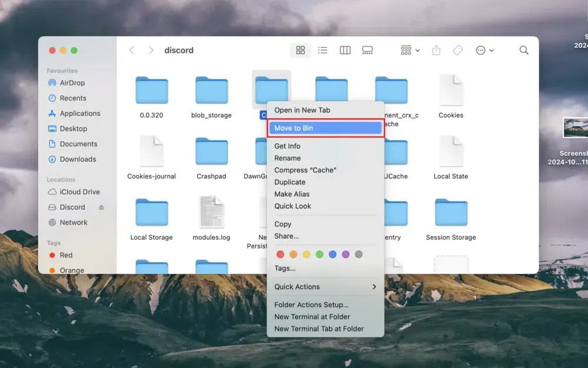Choose Get Info from context menu
Viewport: 588px width, 368px height.
326,146
